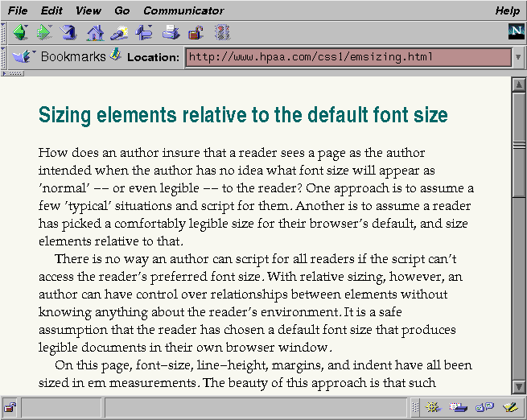Print the page with the printer icon

click(x=171, y=33)
